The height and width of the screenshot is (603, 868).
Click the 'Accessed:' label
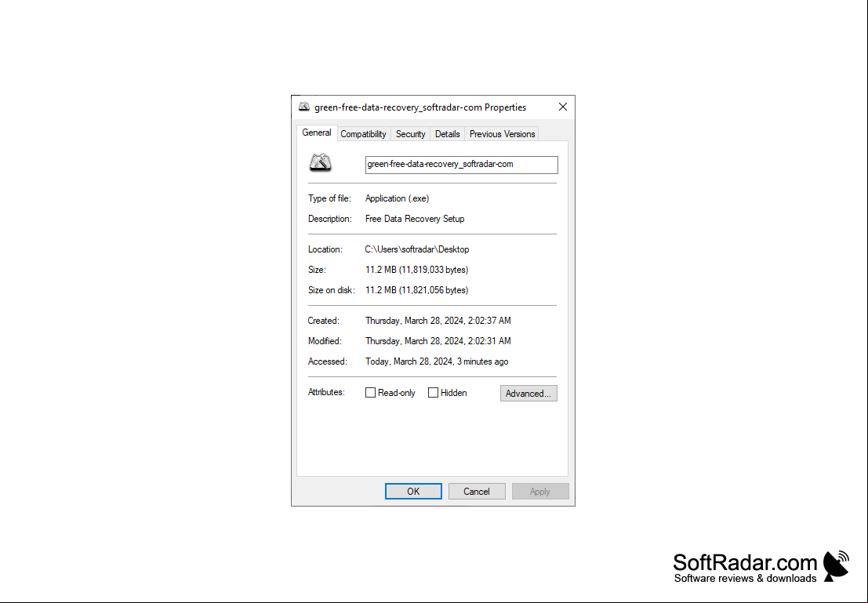click(327, 361)
